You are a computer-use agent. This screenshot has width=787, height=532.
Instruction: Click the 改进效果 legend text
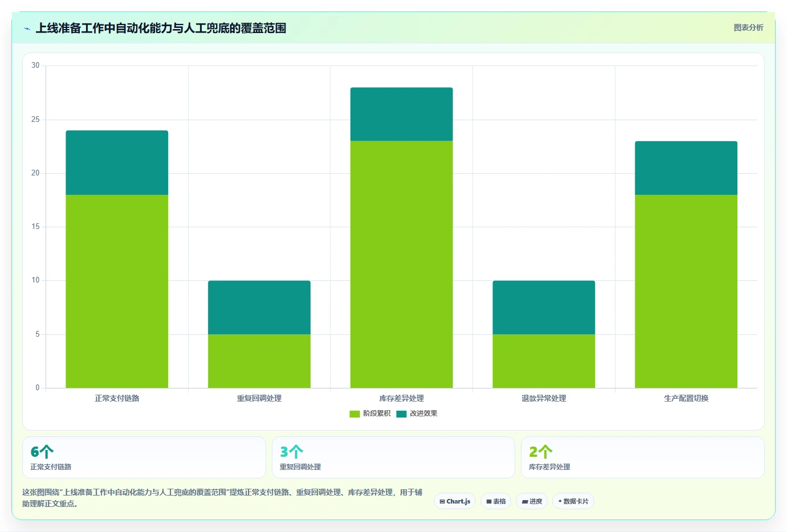pos(423,414)
